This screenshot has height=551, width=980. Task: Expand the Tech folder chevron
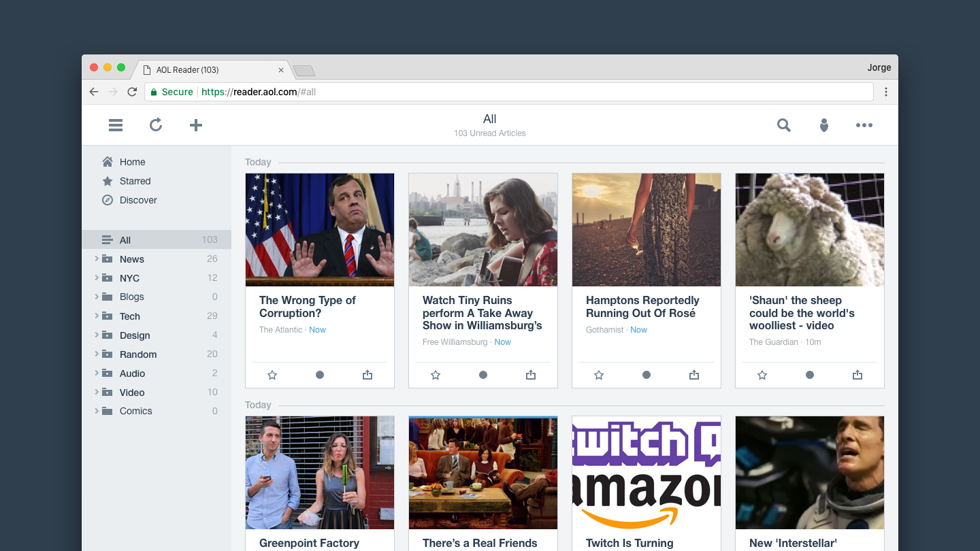click(x=97, y=316)
